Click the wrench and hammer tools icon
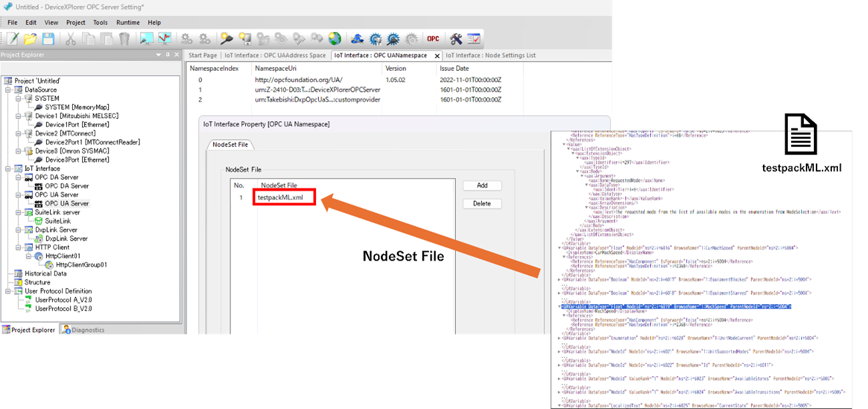The width and height of the screenshot is (868, 409). tap(456, 39)
